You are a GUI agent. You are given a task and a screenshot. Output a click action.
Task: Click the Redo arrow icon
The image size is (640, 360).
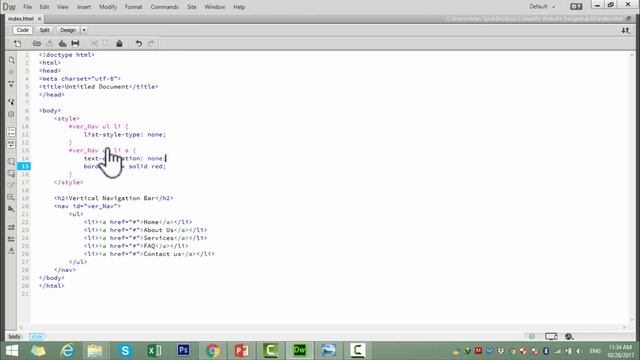[151, 43]
